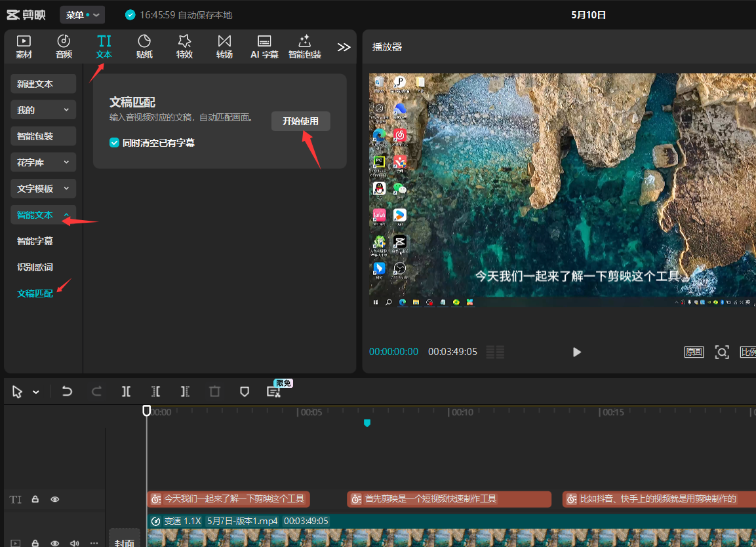Image resolution: width=756 pixels, height=547 pixels.
Task: Open the 贴纸 stickers tab
Action: [144, 47]
